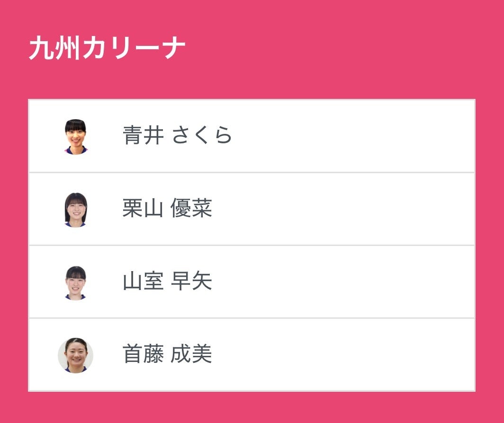The image size is (504, 423).
Task: Click 栗山 優菜's avatar image
Action: coord(76,209)
